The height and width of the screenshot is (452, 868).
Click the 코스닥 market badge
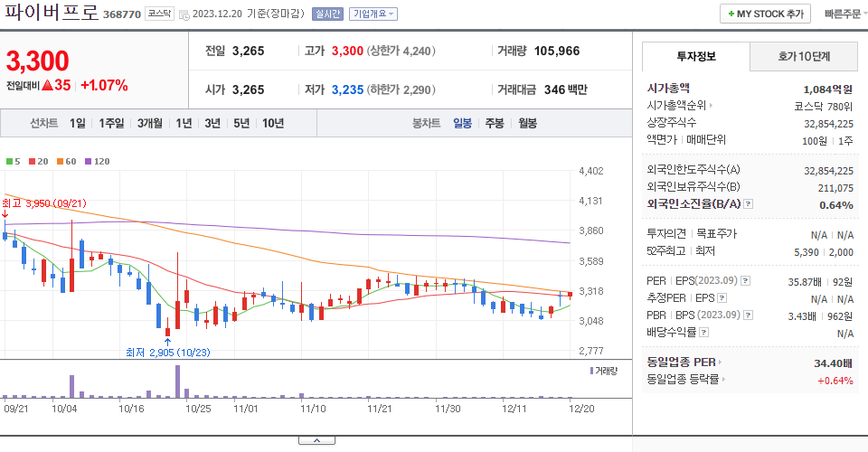159,14
